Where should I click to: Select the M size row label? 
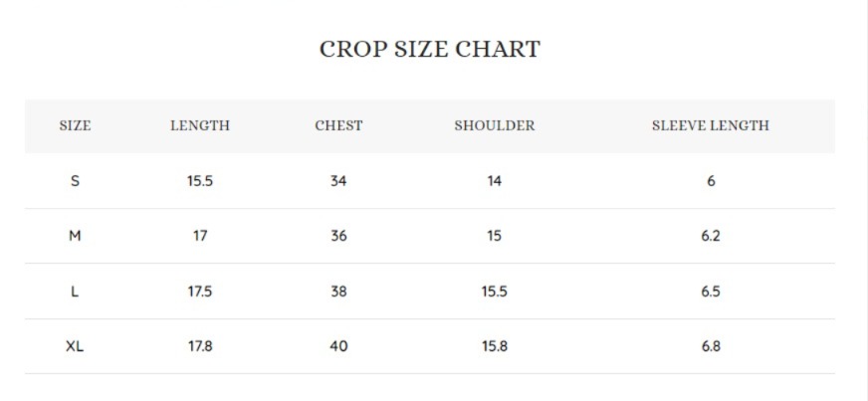click(75, 237)
